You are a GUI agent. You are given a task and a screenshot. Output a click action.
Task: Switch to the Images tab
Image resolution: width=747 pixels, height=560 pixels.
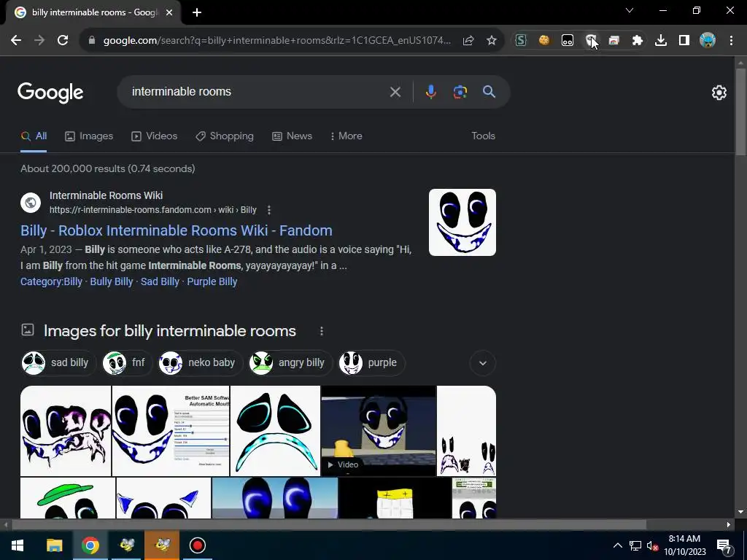tap(89, 136)
